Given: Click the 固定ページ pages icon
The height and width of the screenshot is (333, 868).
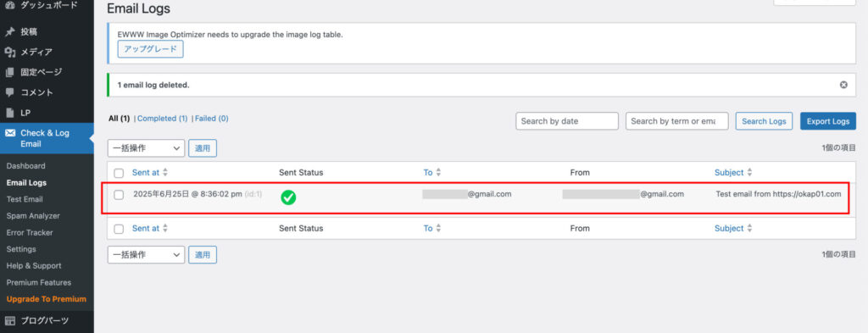Looking at the screenshot, I should click(x=9, y=72).
